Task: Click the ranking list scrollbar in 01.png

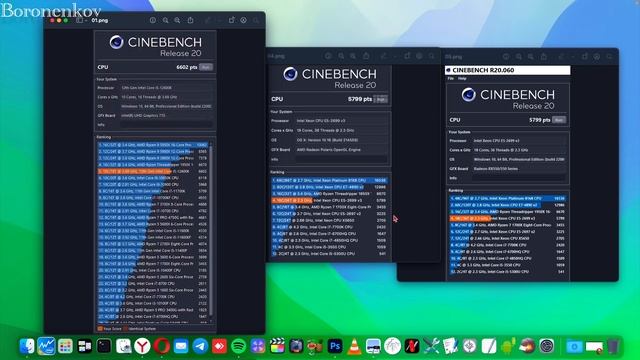Action: [211, 231]
